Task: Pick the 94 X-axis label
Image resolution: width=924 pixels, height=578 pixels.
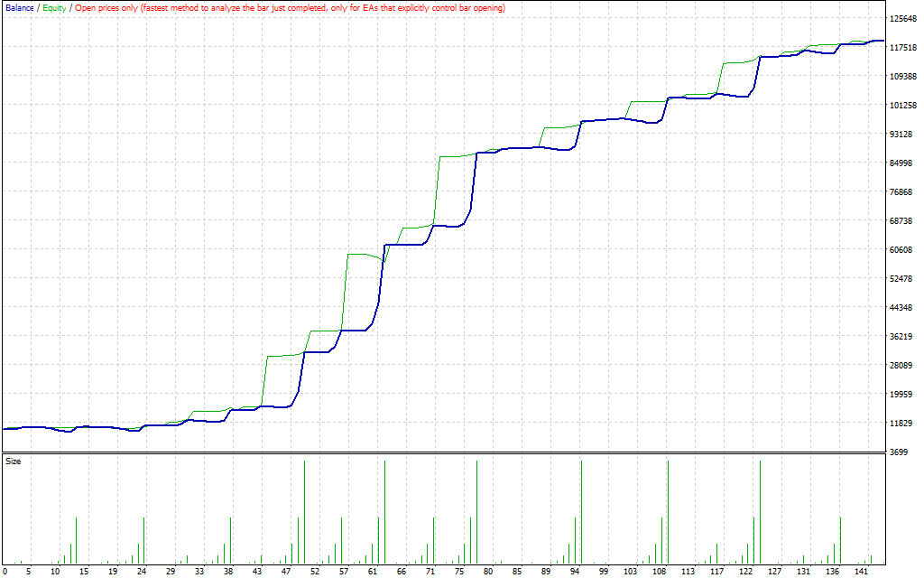Action: tap(574, 572)
